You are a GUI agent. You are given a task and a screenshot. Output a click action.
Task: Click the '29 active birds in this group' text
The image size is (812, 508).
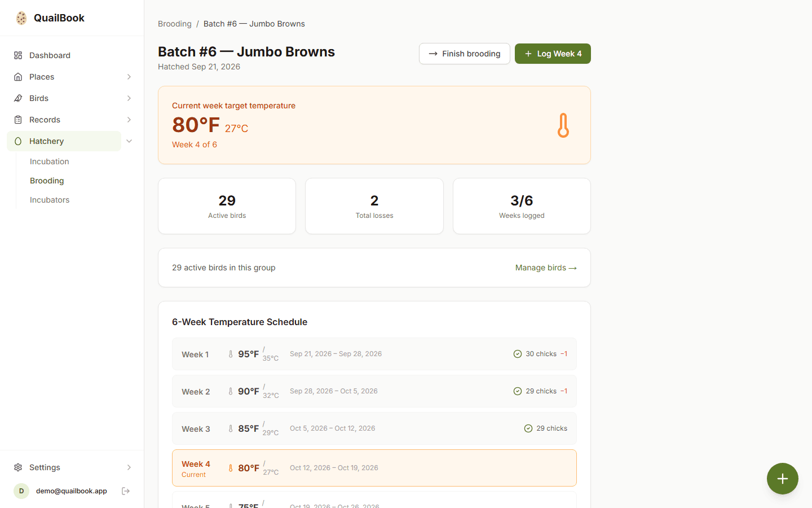coord(224,268)
